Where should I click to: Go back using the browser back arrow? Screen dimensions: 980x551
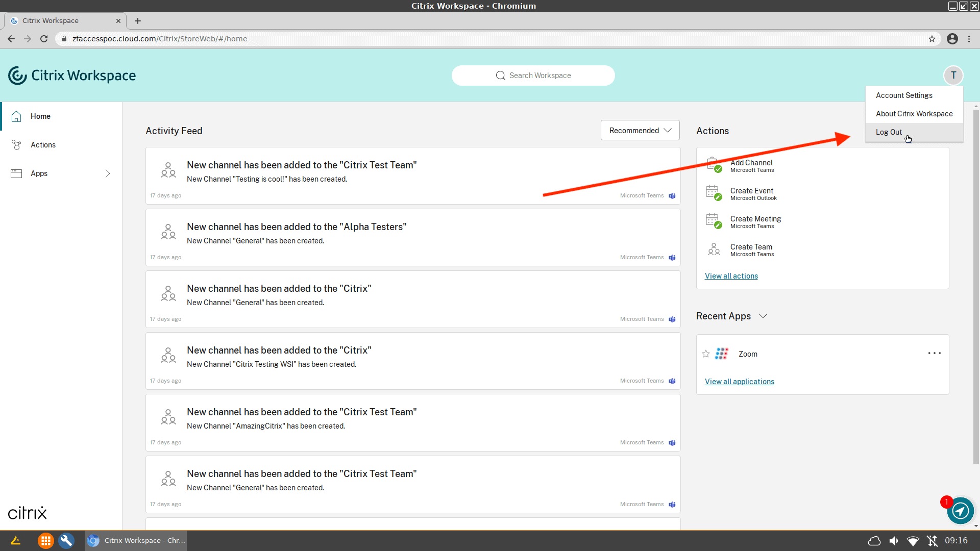click(11, 39)
